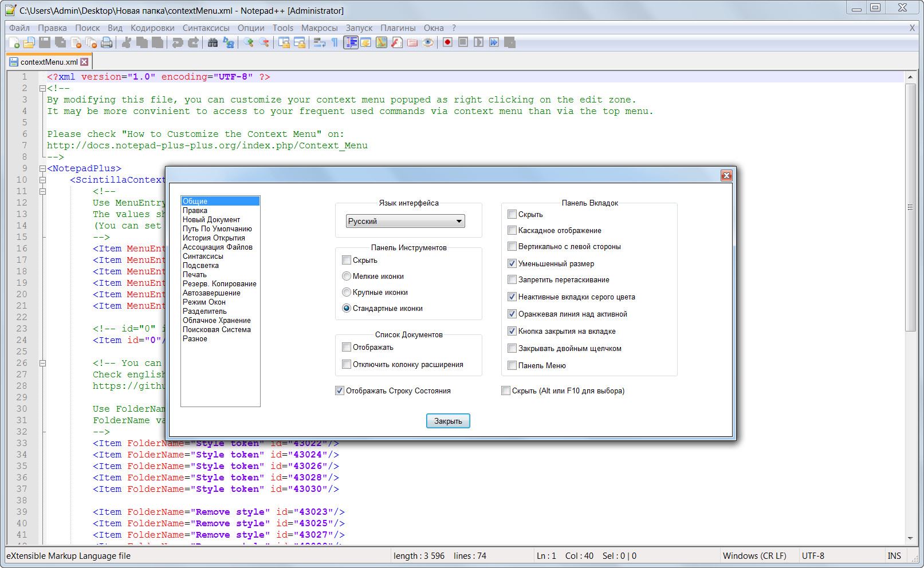Open the Язык интерфейса language dropdown
The width and height of the screenshot is (924, 568).
pos(406,221)
